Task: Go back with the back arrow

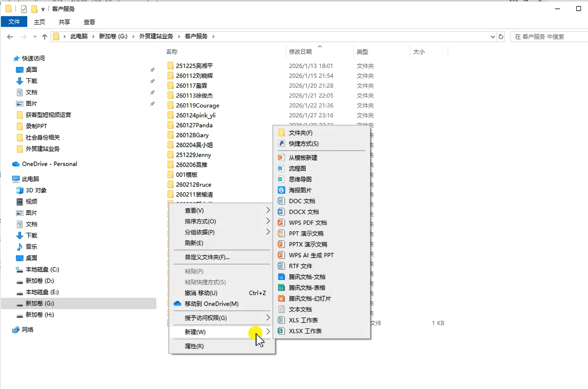Action: tap(10, 36)
